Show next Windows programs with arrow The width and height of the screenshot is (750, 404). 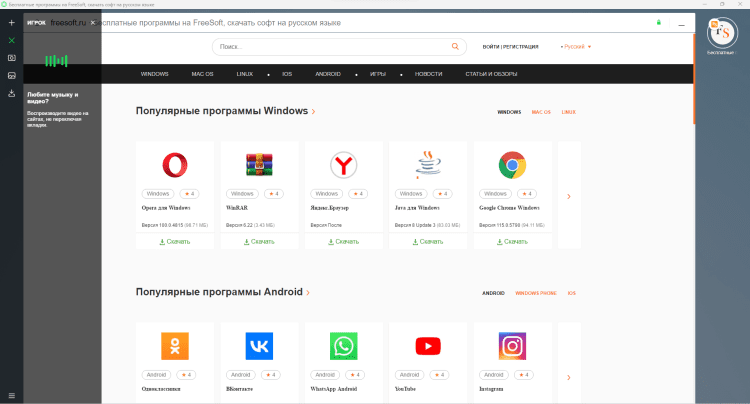pyautogui.click(x=569, y=197)
